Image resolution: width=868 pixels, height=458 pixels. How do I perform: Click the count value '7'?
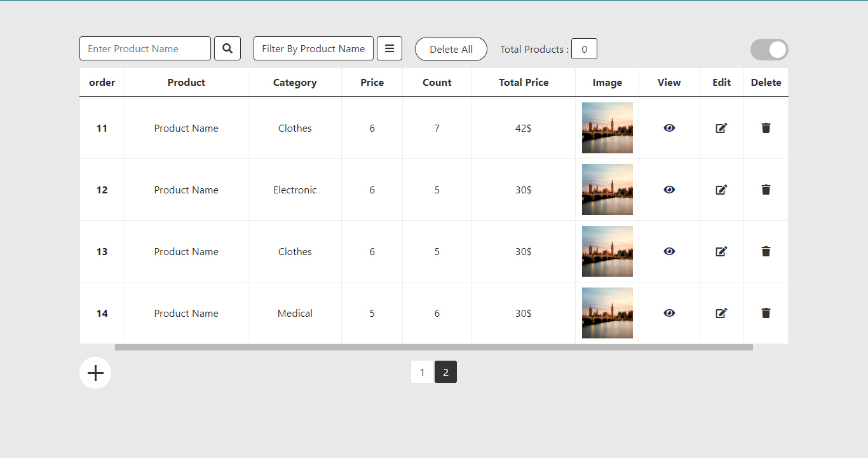437,128
